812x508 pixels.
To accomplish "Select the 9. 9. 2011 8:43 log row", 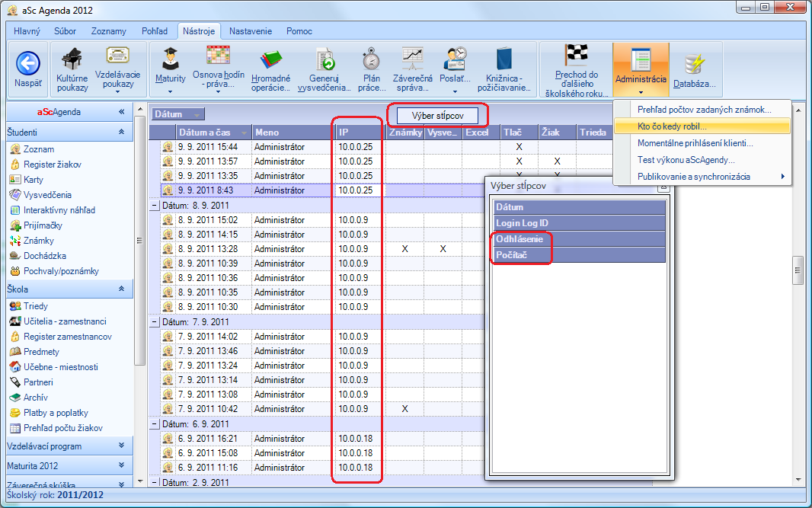I will (323, 190).
